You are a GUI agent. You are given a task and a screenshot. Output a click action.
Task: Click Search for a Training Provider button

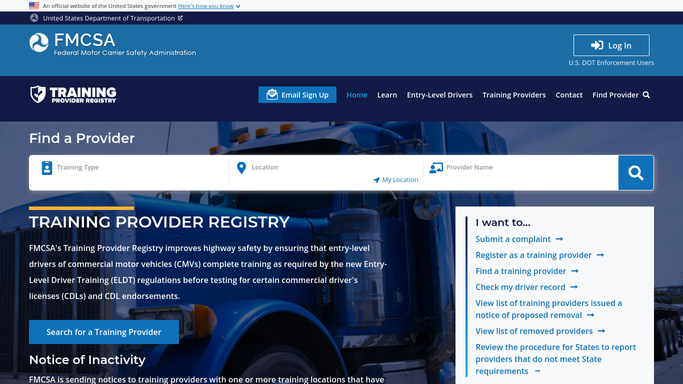point(104,332)
